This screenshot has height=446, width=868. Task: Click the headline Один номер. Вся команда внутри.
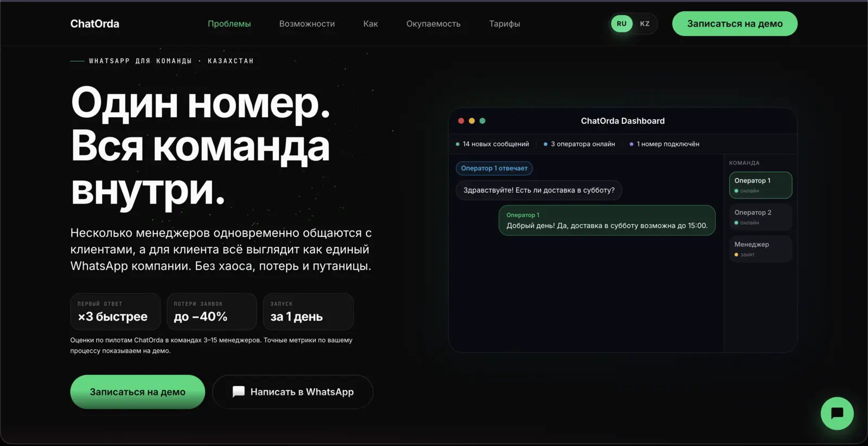[201, 146]
